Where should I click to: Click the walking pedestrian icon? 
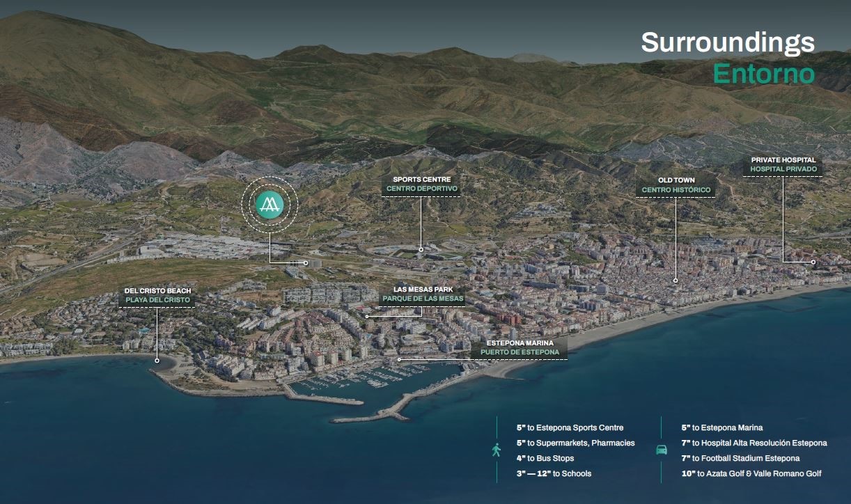click(496, 450)
